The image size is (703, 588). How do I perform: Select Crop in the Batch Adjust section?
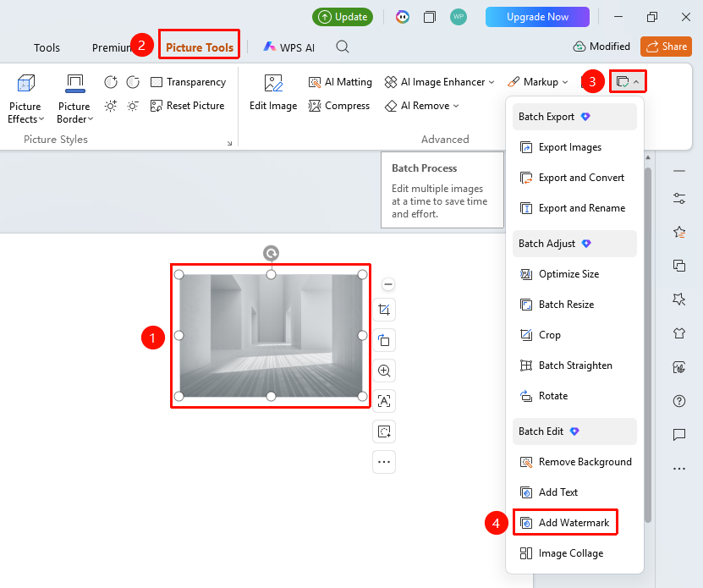(574, 335)
